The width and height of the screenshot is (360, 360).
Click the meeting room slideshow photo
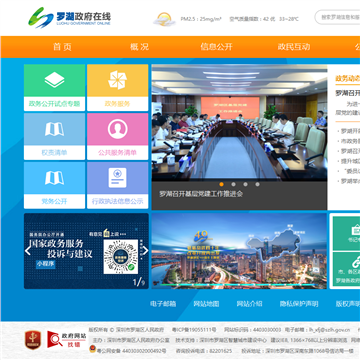coord(239,123)
